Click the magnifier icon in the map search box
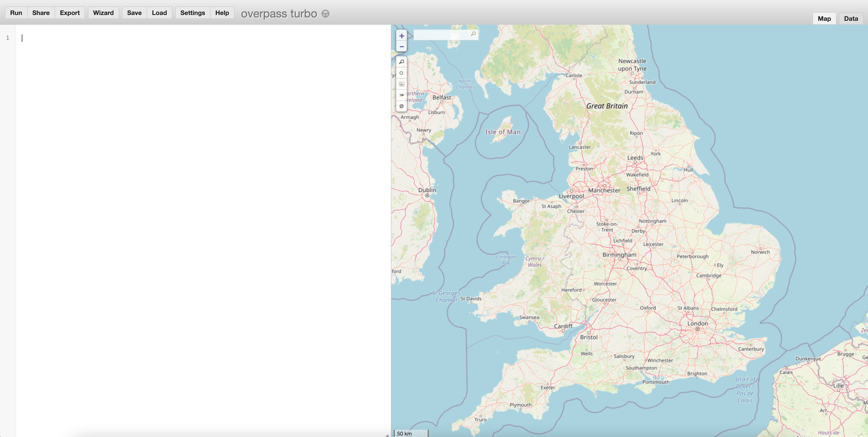 coord(473,34)
